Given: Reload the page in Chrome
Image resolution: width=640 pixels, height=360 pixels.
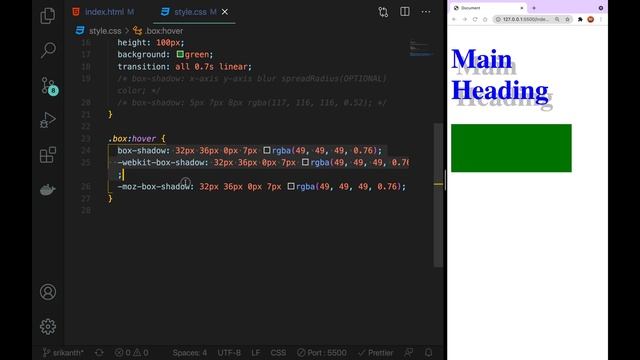Looking at the screenshot, I should coord(475,19).
